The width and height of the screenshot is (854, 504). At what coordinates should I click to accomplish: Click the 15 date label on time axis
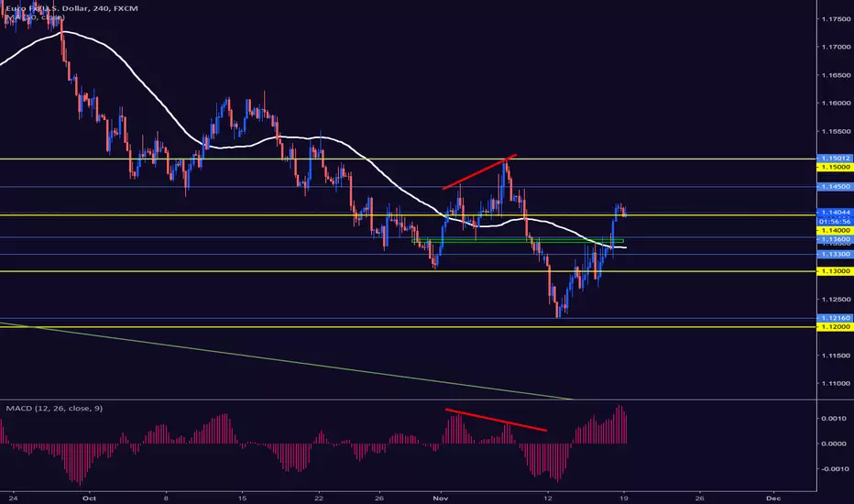(243, 498)
